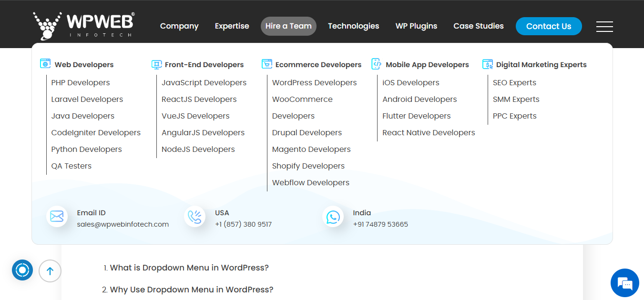Open the Laravel Developers link
The width and height of the screenshot is (644, 300).
coord(87,100)
